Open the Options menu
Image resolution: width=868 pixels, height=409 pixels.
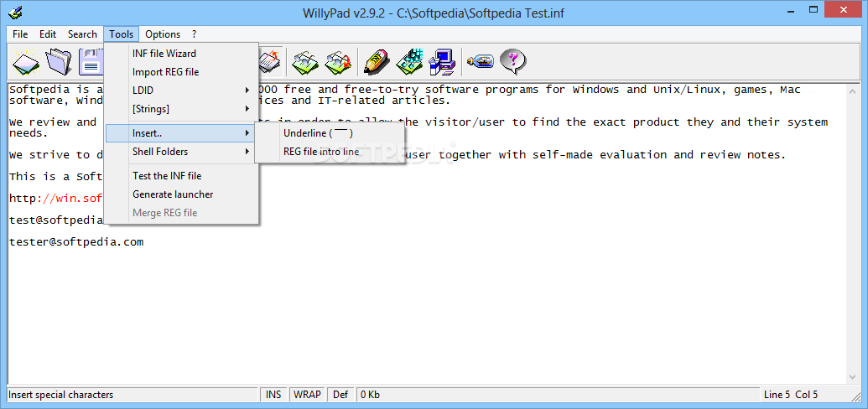[163, 34]
